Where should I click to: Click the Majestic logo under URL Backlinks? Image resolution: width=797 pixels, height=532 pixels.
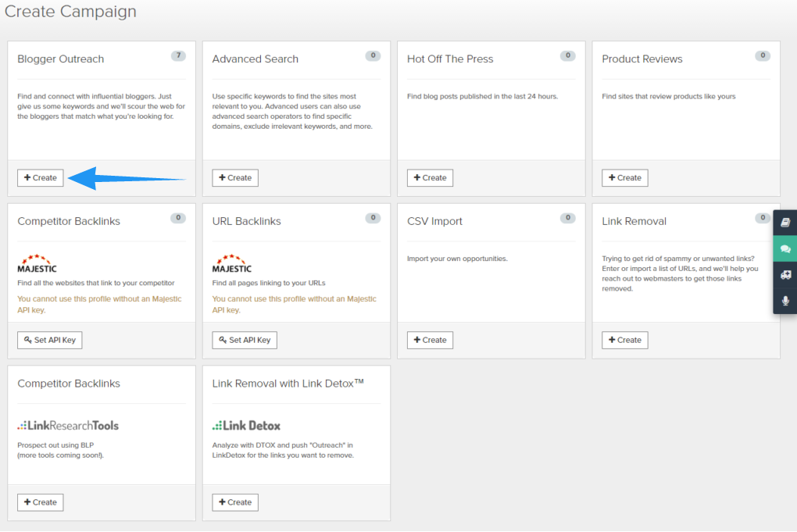[x=232, y=263]
